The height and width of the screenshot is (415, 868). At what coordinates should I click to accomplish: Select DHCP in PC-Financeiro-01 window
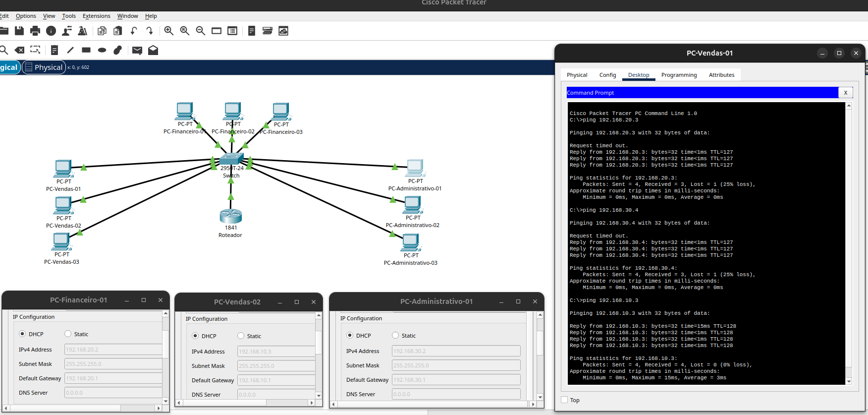(22, 334)
